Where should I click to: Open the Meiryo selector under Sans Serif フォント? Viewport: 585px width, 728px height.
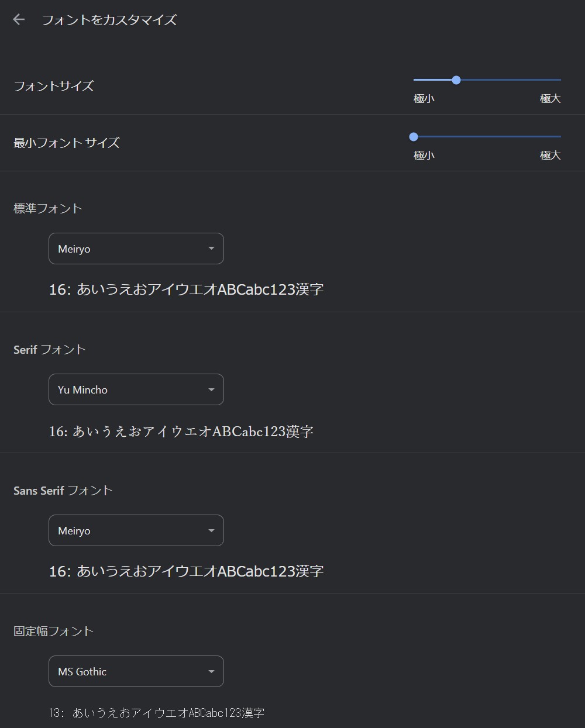[x=136, y=530]
